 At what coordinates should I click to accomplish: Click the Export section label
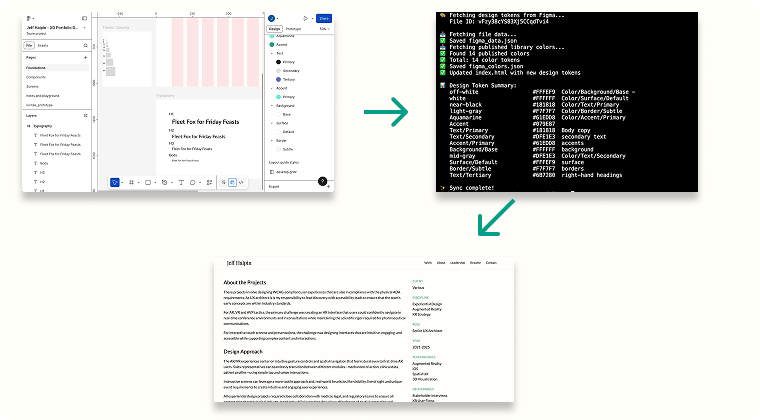pyautogui.click(x=274, y=187)
